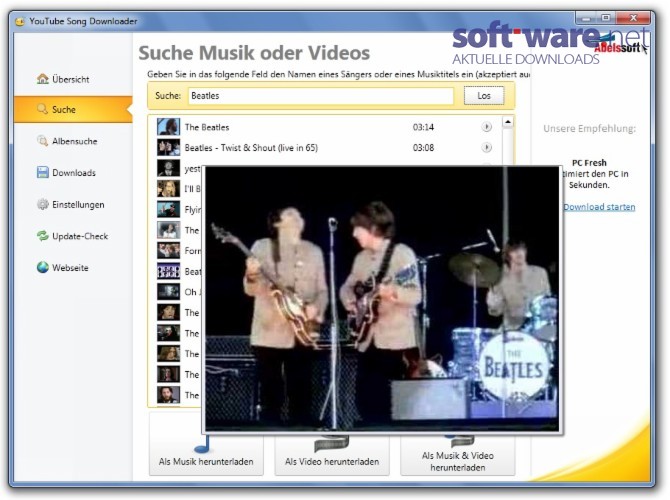Select thumbnail of the 'Flyin' result row
The width and height of the screenshot is (670, 500).
[x=168, y=209]
